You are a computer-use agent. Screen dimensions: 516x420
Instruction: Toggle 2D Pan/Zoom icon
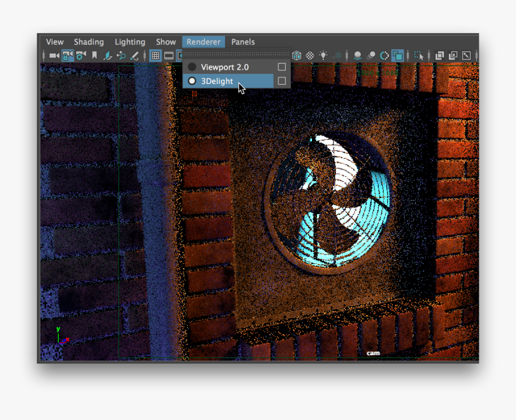(121, 56)
